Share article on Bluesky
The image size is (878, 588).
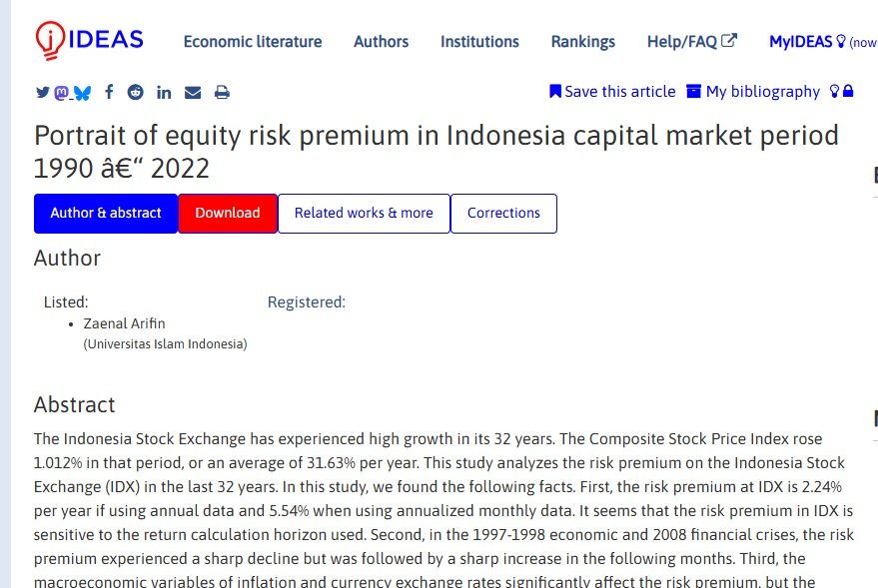[x=83, y=92]
